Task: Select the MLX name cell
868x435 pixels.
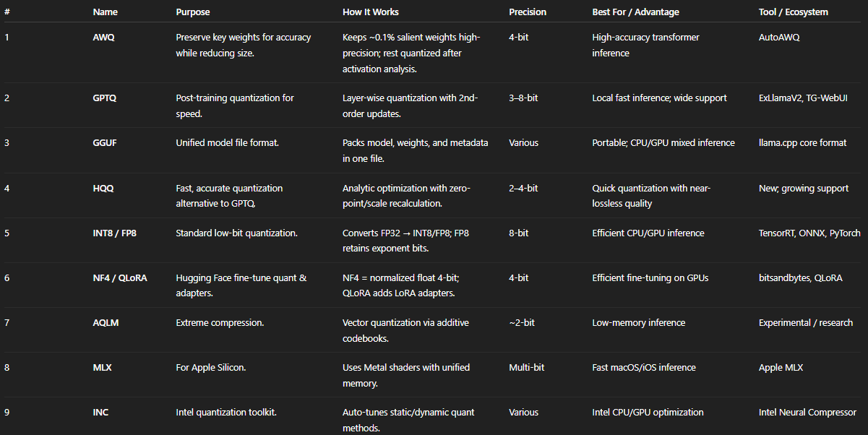Action: (103, 368)
